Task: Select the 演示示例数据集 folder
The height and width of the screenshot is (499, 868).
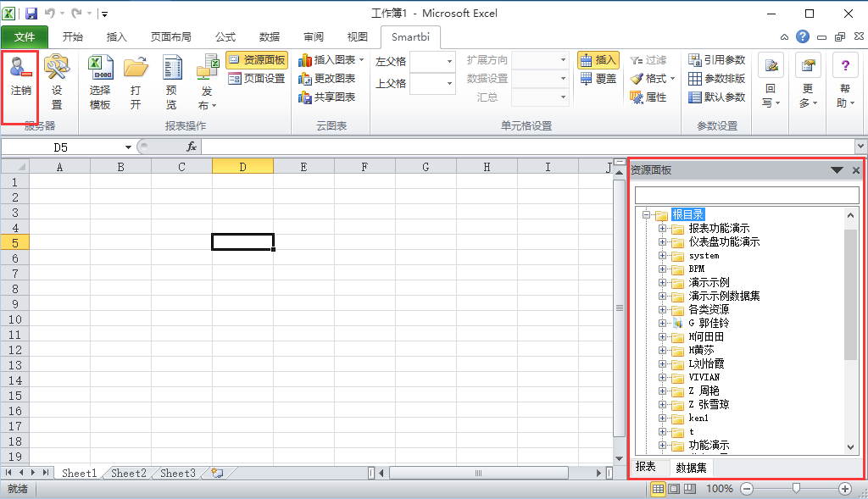Action: point(724,296)
